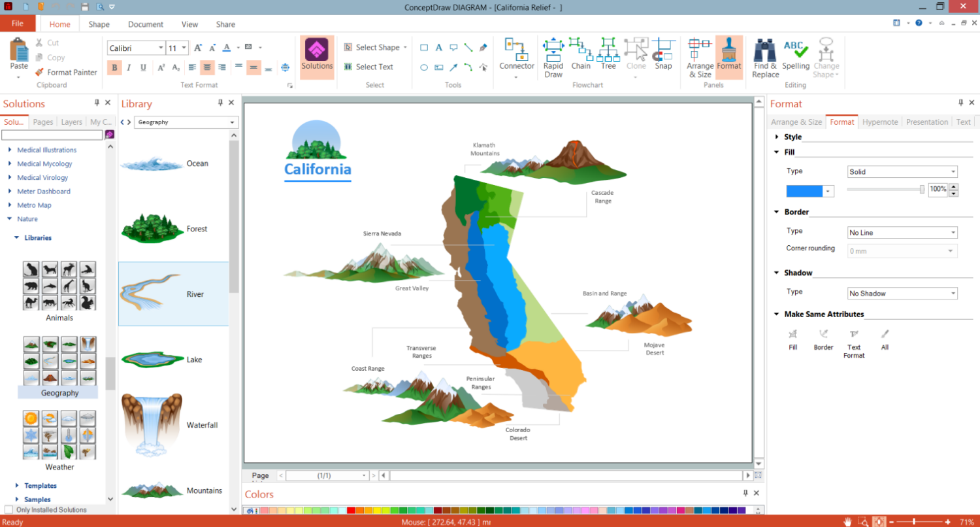The image size is (980, 527).
Task: Select the Format Painter tool
Action: (x=65, y=73)
